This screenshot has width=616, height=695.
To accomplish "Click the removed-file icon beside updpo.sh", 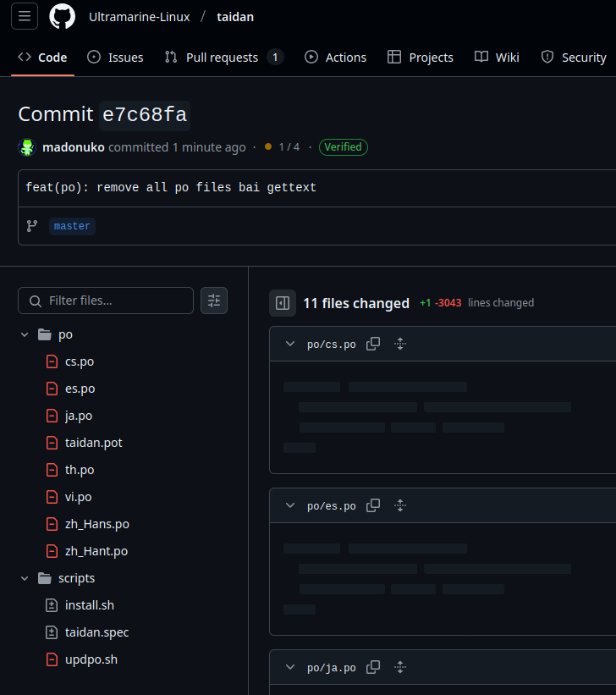I will (x=52, y=659).
